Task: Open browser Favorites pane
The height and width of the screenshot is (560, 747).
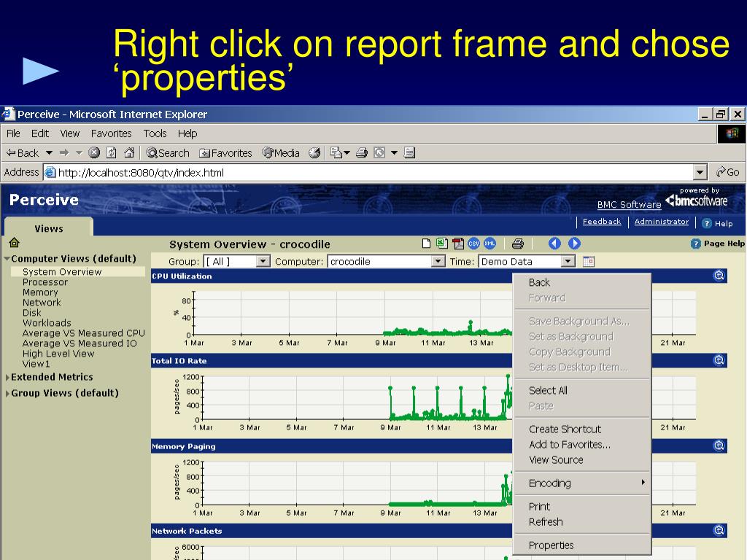Action: coord(225,153)
